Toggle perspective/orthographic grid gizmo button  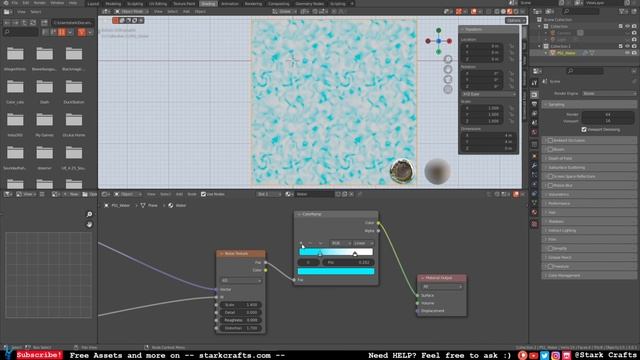click(x=448, y=89)
